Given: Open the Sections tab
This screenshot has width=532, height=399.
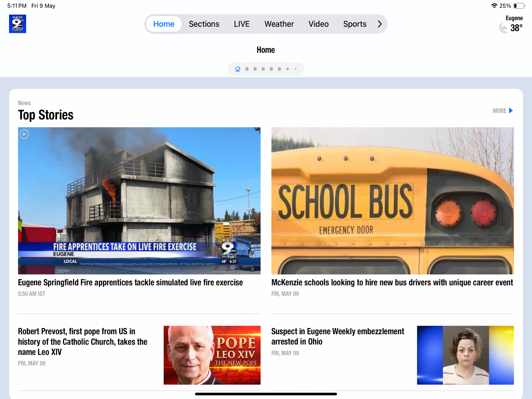Looking at the screenshot, I should coord(204,24).
